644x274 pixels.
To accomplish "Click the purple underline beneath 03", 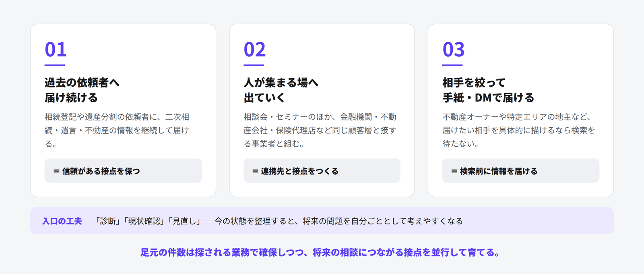I will tap(452, 65).
